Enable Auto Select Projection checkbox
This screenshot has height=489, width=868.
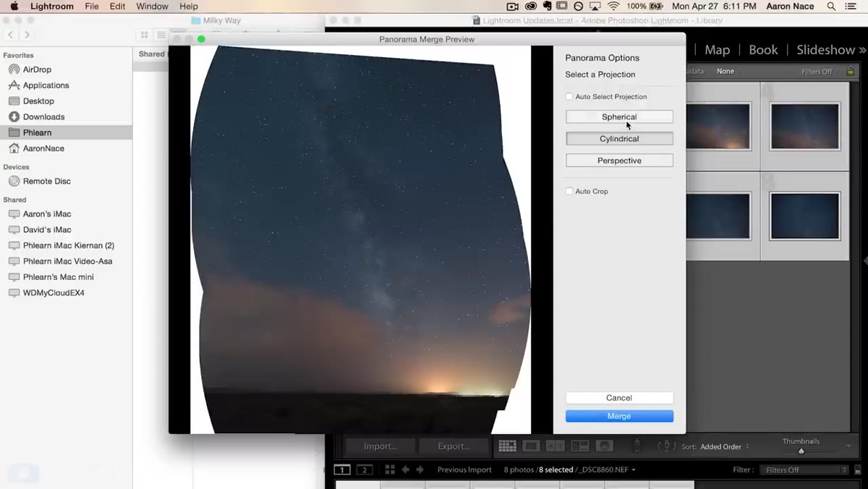(x=569, y=96)
